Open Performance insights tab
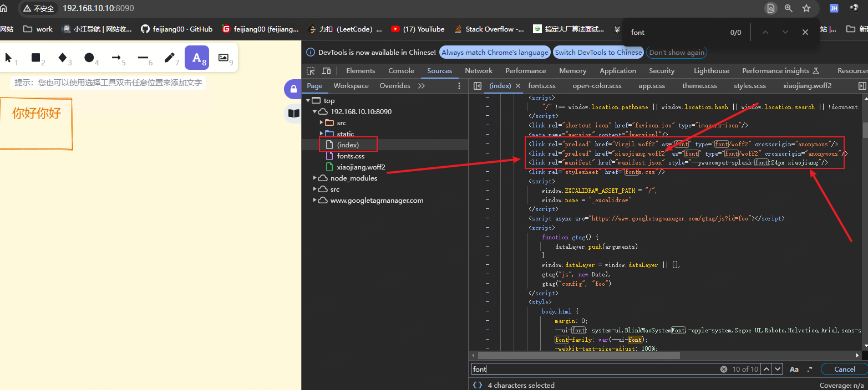868x390 pixels. pos(780,71)
